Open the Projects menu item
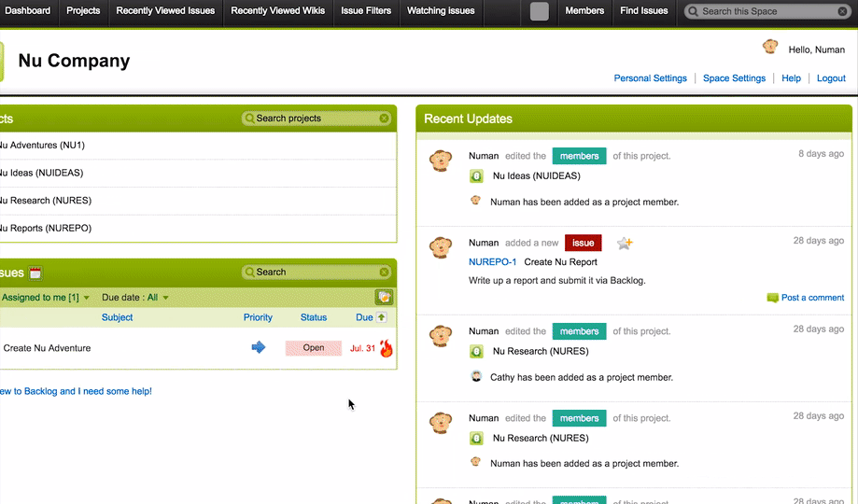This screenshot has height=504, width=858. [83, 11]
